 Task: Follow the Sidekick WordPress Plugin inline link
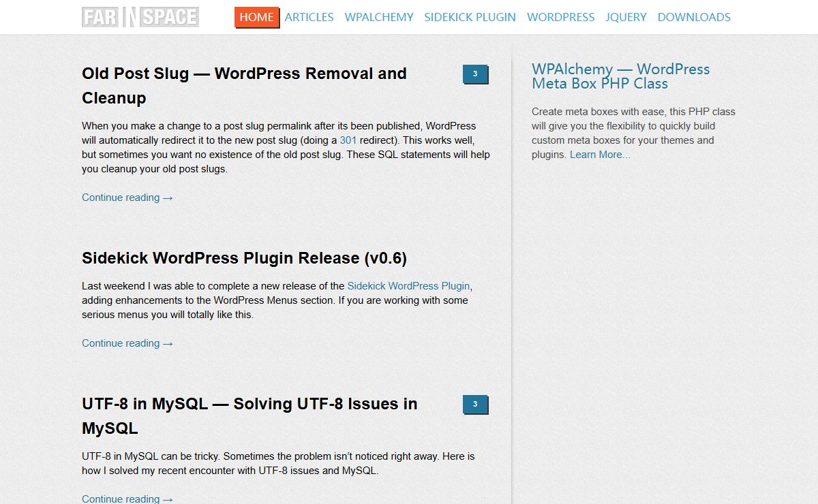[409, 285]
